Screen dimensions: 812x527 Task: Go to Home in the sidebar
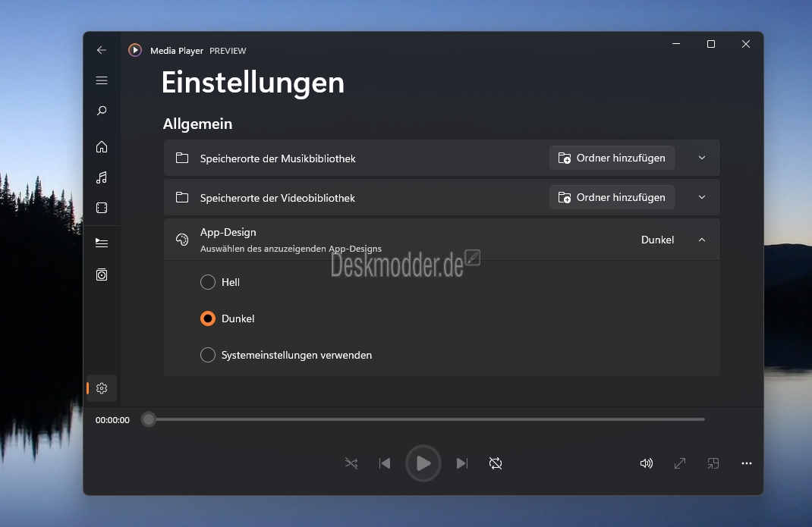coord(102,147)
